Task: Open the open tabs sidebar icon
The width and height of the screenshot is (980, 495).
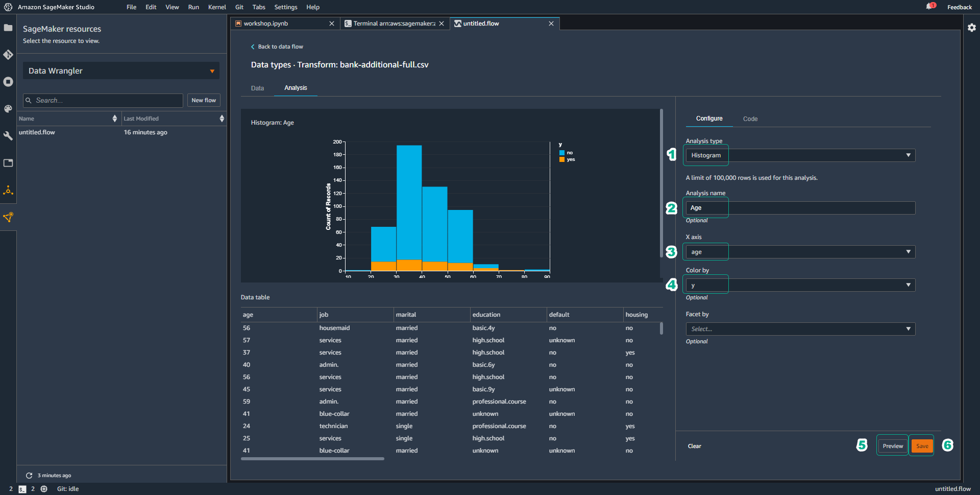Action: [8, 163]
